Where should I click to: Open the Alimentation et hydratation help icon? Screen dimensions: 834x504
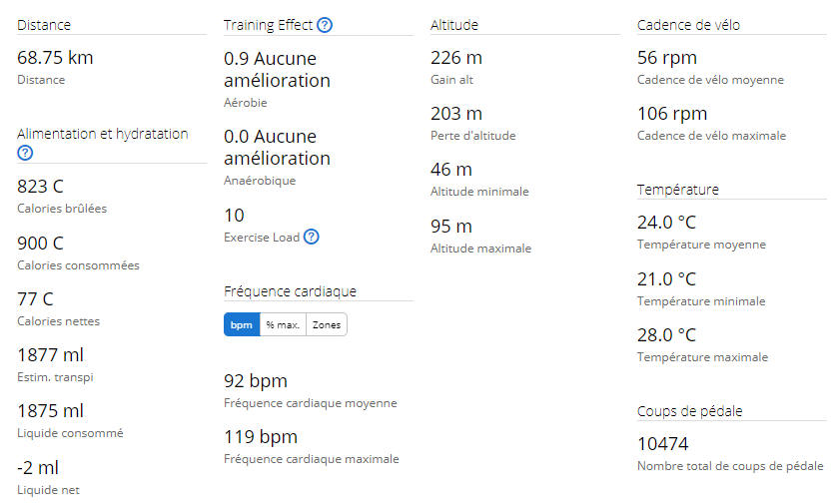point(25,153)
